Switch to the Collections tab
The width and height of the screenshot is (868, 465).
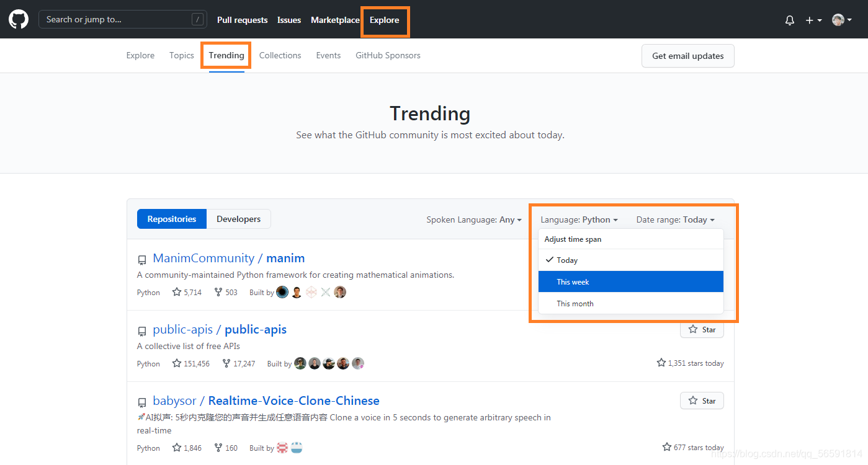(x=280, y=55)
